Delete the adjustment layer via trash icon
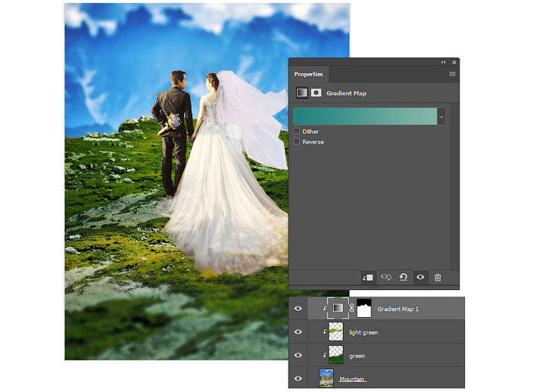Viewport: 549px width, 392px height. point(438,278)
